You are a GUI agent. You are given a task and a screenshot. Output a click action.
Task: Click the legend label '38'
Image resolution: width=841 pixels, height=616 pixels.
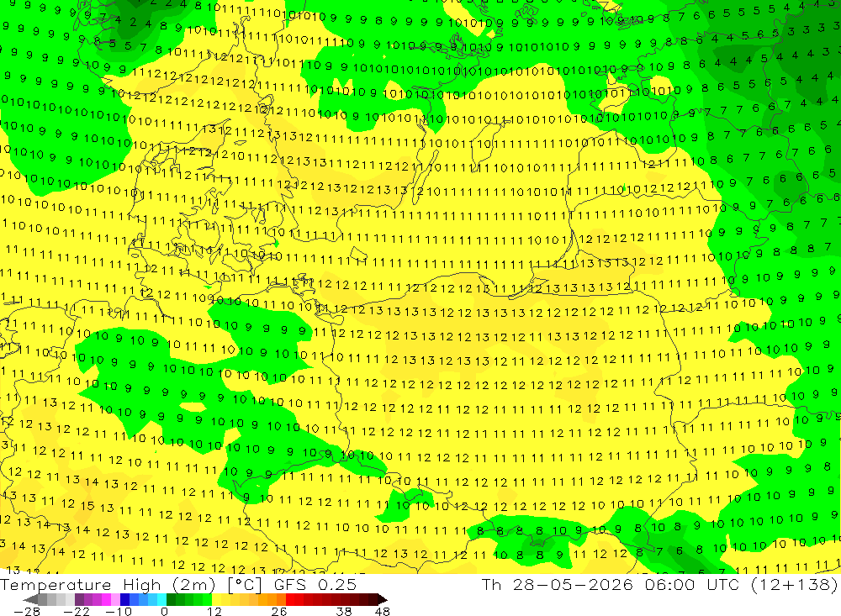pos(344,611)
